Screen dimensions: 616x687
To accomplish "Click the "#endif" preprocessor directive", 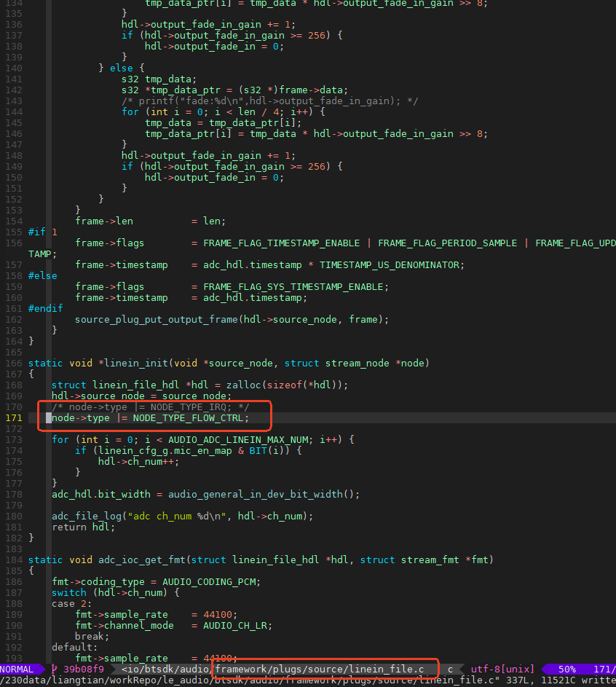I will 46,308.
